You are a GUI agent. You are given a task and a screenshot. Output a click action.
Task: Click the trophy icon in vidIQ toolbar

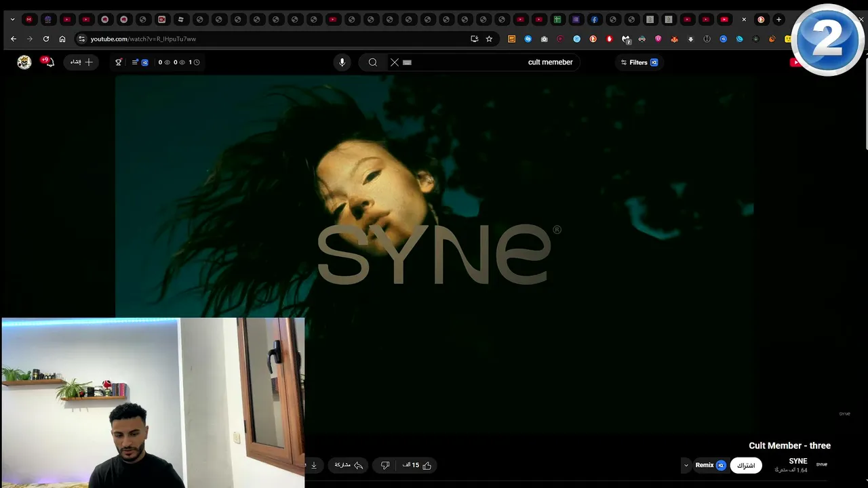[x=119, y=62]
